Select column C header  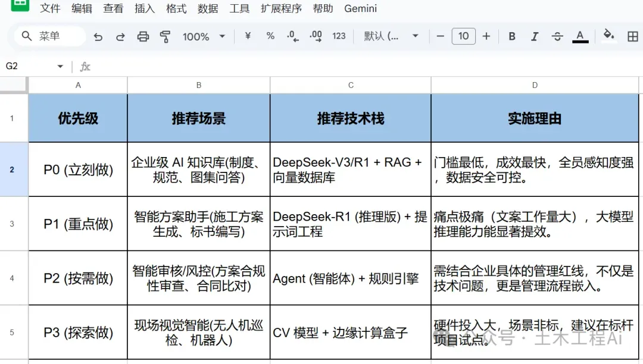point(351,85)
